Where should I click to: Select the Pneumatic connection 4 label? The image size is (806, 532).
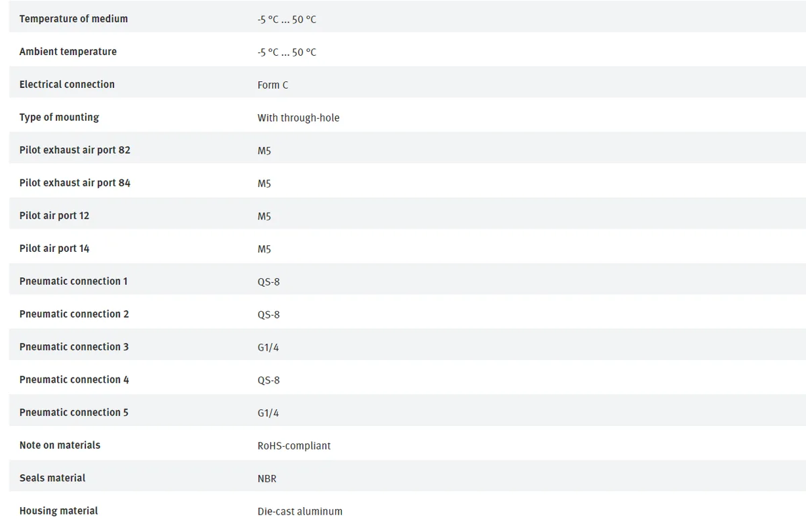pos(74,380)
